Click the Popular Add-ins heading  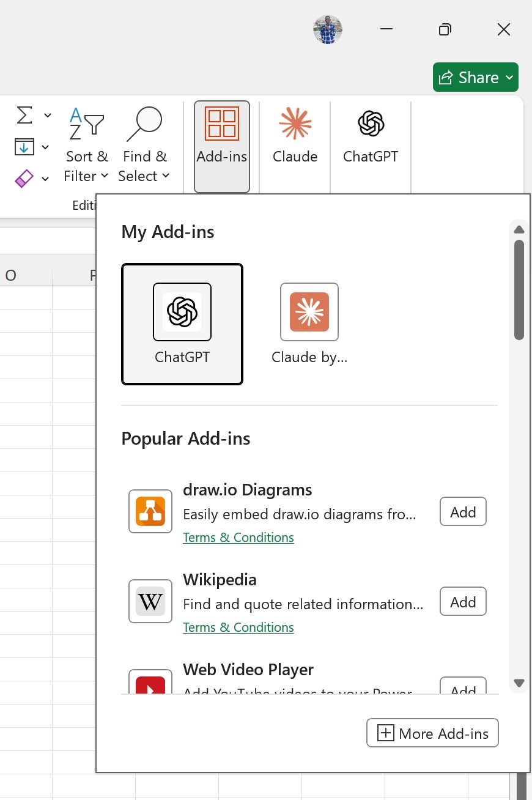pos(186,439)
